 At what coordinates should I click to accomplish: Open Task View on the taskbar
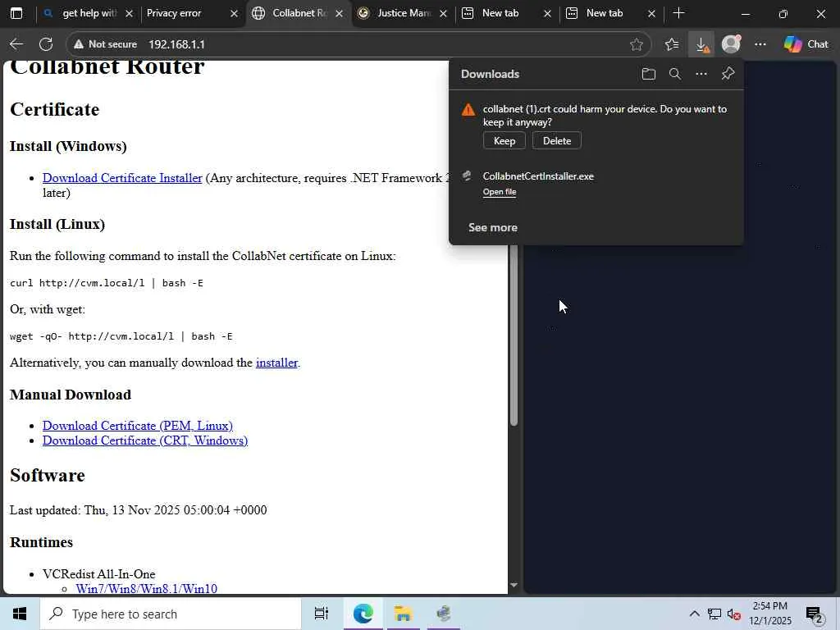321,614
